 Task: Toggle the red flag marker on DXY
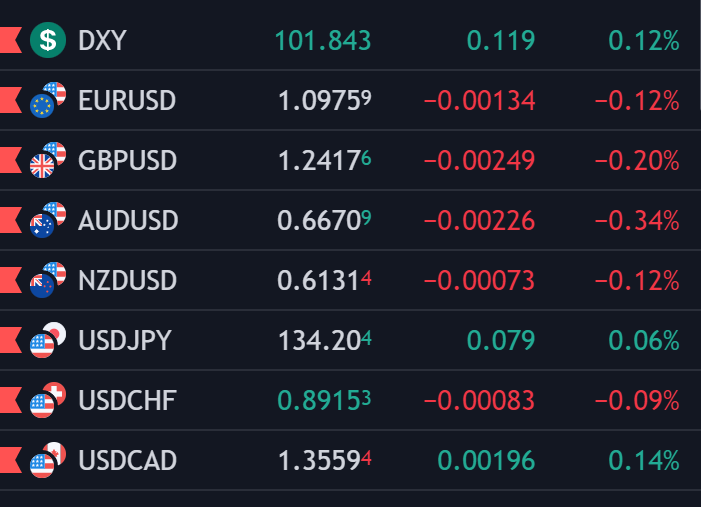[10, 41]
